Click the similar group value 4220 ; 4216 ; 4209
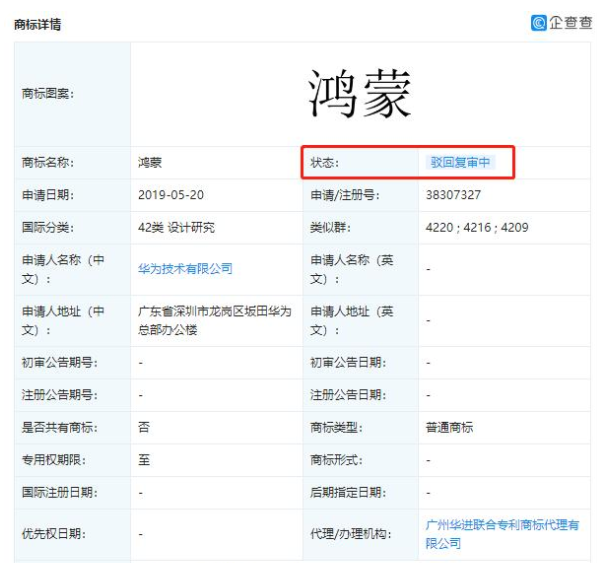 pyautogui.click(x=477, y=228)
